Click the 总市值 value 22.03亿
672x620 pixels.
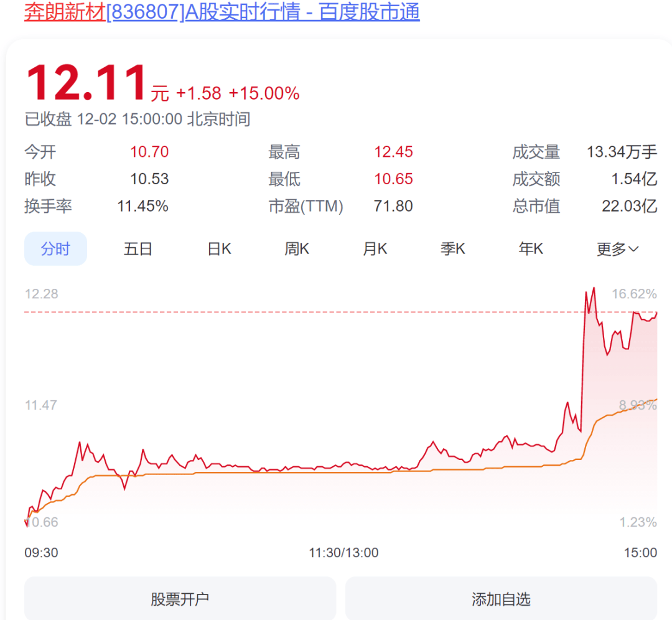pyautogui.click(x=630, y=206)
